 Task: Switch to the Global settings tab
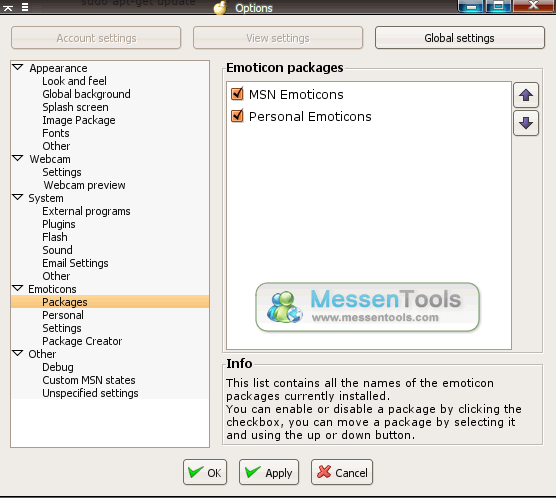click(460, 38)
